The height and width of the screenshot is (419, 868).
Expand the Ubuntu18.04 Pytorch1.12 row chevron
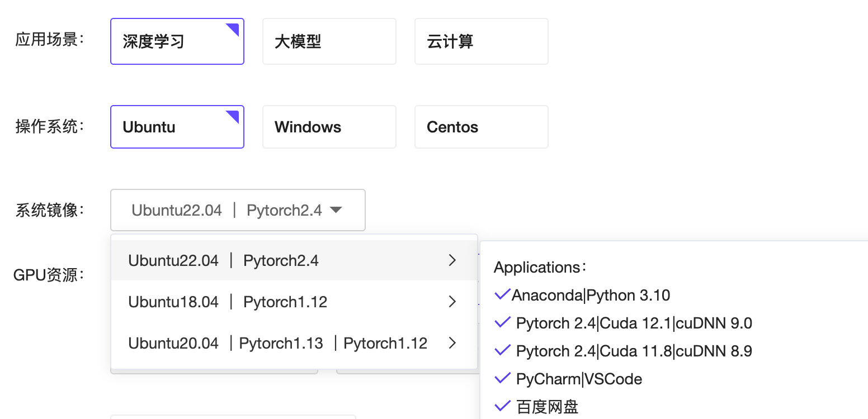(452, 302)
